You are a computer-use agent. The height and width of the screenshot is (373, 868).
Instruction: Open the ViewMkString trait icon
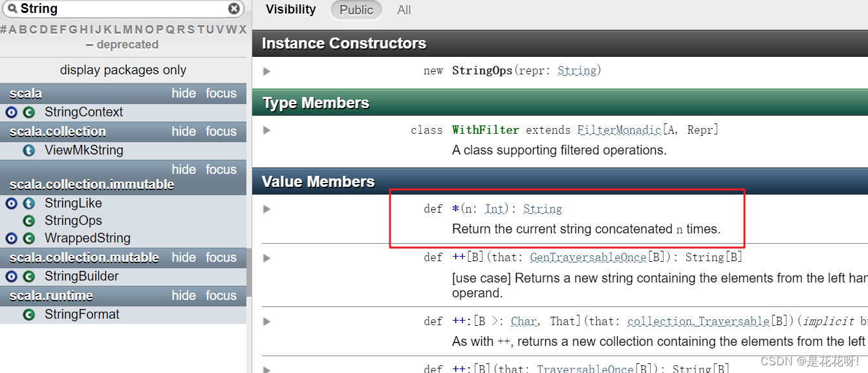pos(28,151)
